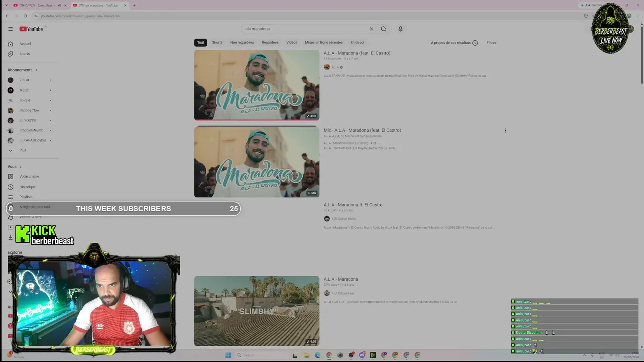This screenshot has width=644, height=362.
Task: Expand the Abonnements section chevron
Action: 36,70
